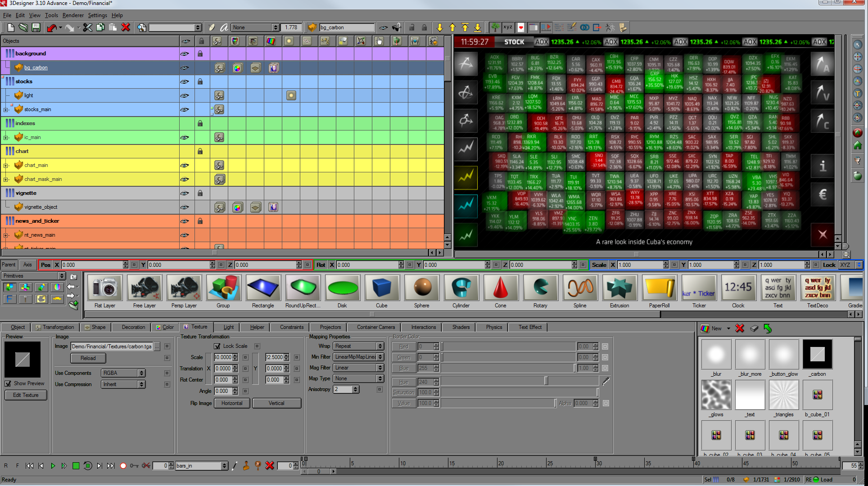Open the Wrap Repeat dropdown

[358, 346]
